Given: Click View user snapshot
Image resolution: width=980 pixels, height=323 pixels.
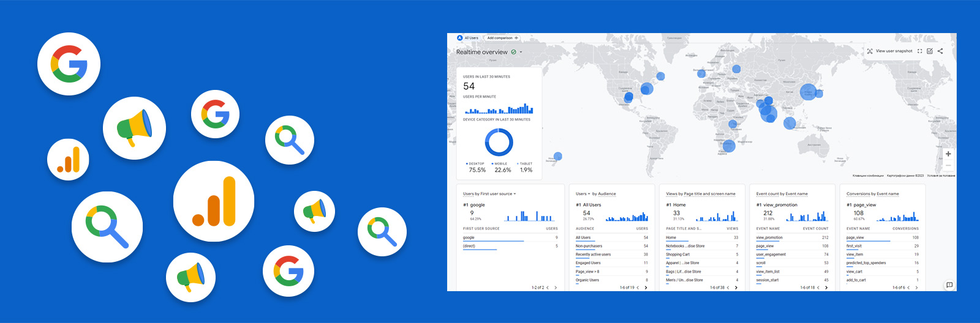Looking at the screenshot, I should click(889, 51).
